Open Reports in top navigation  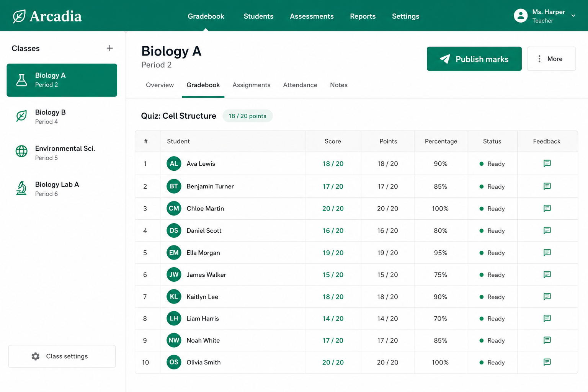pos(363,16)
